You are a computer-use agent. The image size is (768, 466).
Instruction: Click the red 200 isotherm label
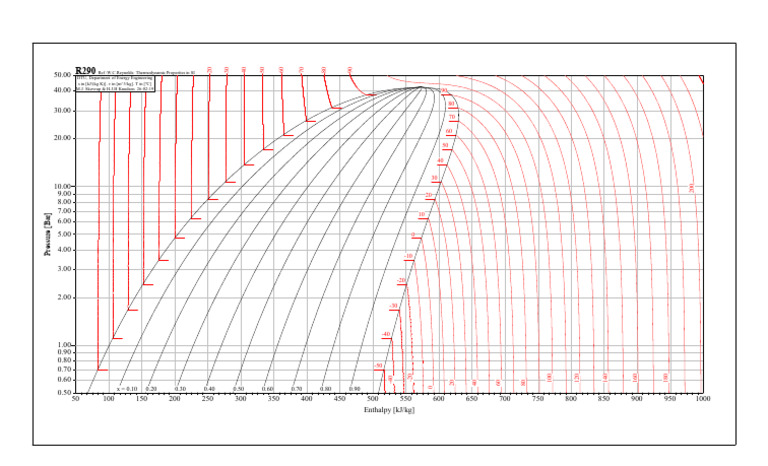coord(692,188)
